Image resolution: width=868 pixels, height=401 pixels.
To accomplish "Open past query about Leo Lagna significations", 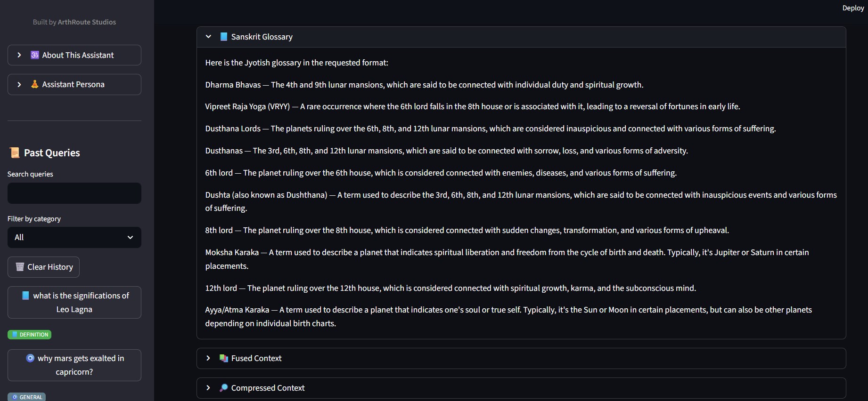I will (74, 302).
